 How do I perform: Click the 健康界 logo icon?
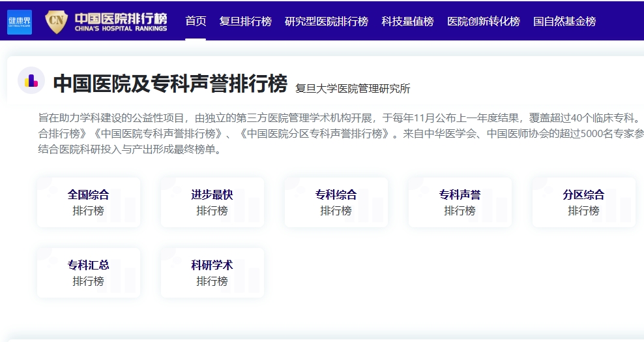coord(20,22)
